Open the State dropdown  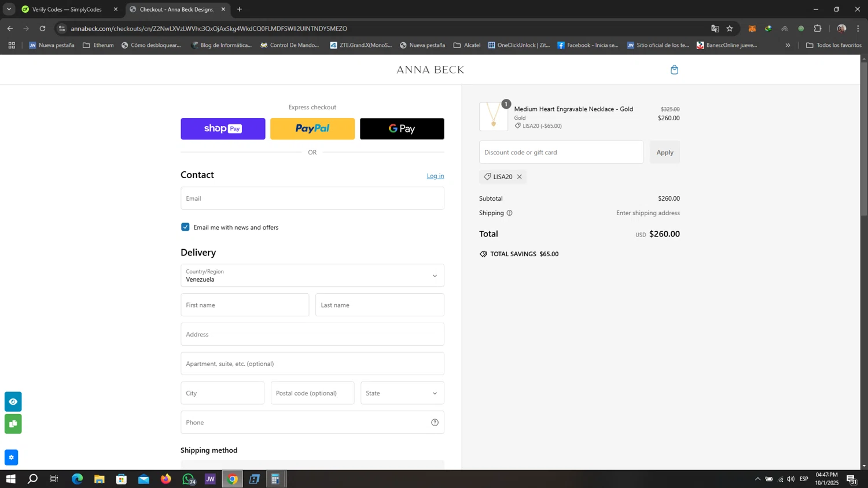pos(402,393)
